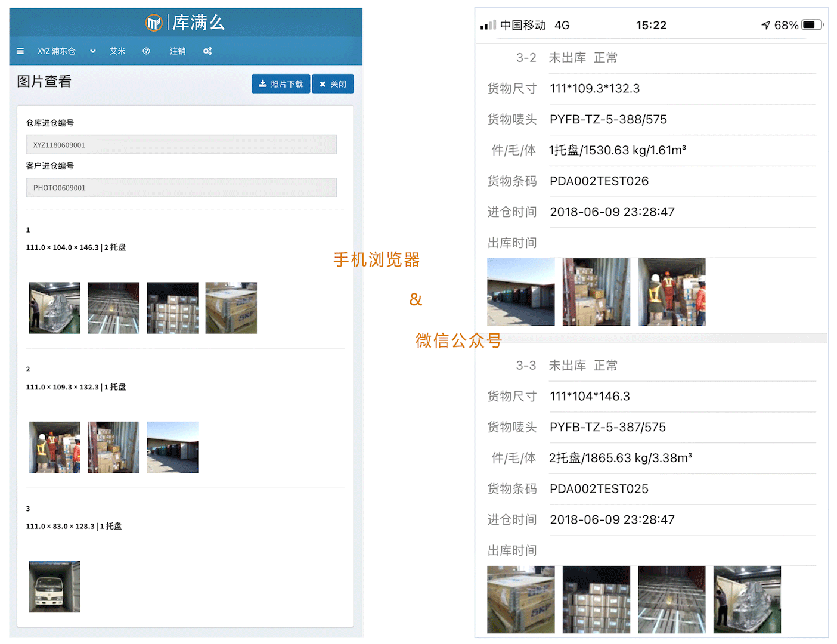
Task: Open group 2 third thumbnail of yard
Action: click(172, 447)
